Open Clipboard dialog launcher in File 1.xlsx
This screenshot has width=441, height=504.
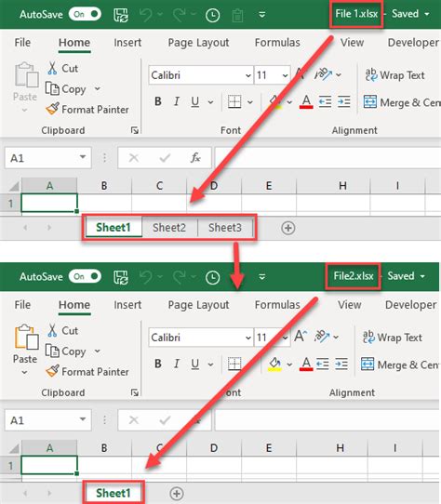(x=135, y=130)
